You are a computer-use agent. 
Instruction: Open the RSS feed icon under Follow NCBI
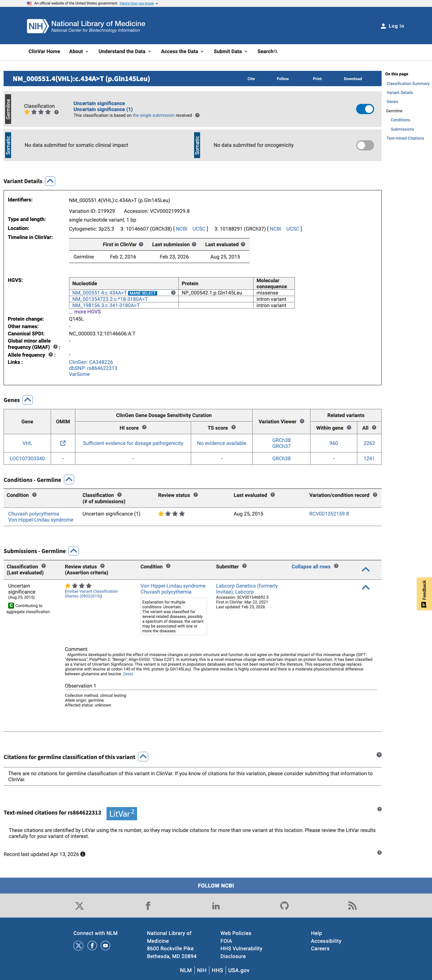coord(352,906)
